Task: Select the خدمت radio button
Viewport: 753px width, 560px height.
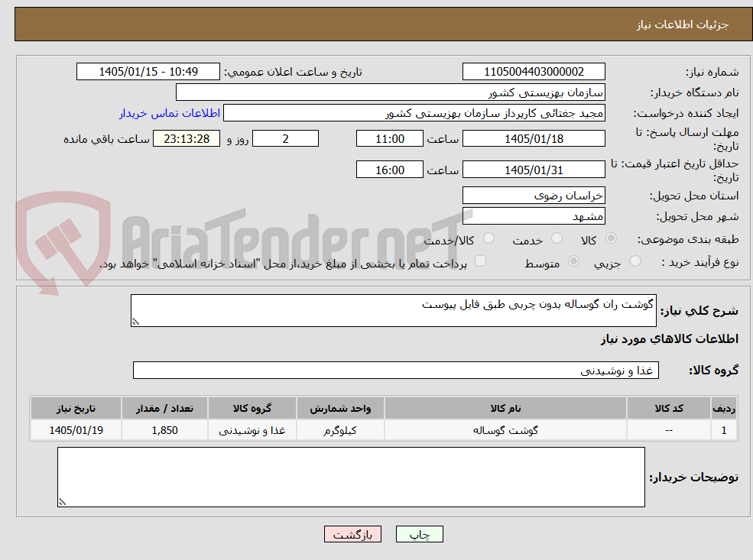Action: pos(557,238)
